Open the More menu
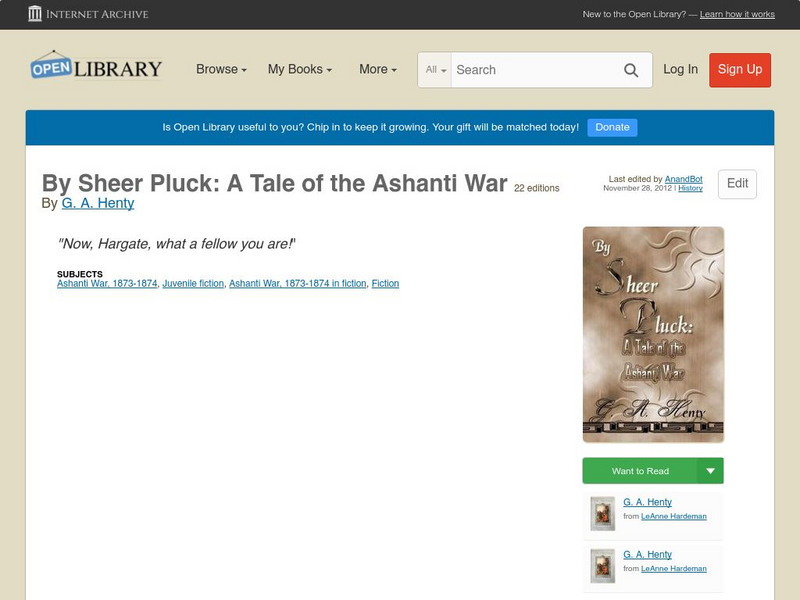This screenshot has height=600, width=800. (377, 70)
